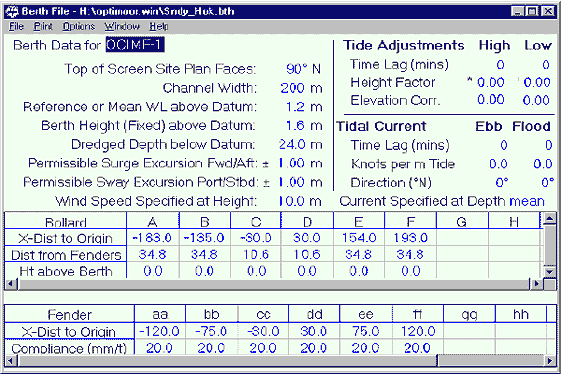
Task: Click Bollard A X-Dist cell -183.0
Action: [x=153, y=238]
